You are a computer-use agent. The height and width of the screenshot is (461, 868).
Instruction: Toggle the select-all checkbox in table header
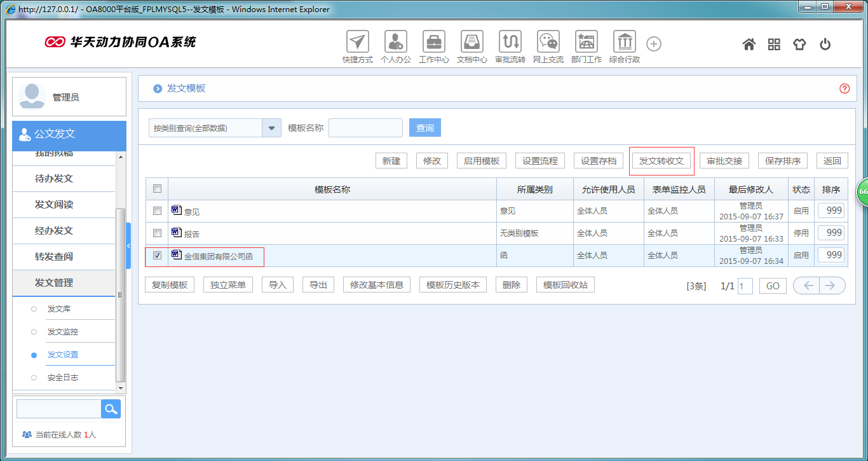click(x=156, y=188)
